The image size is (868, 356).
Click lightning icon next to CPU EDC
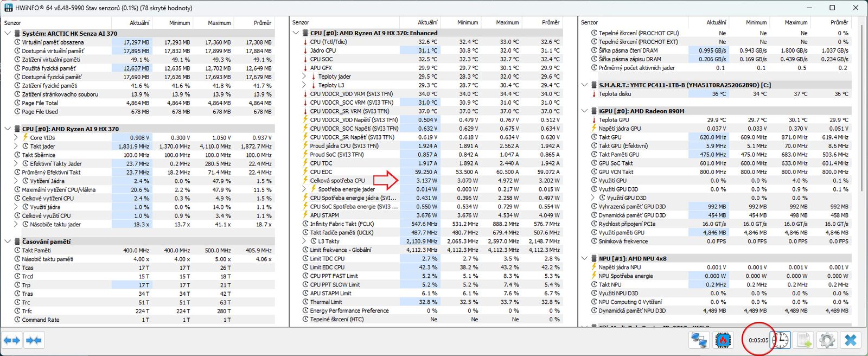(305, 171)
